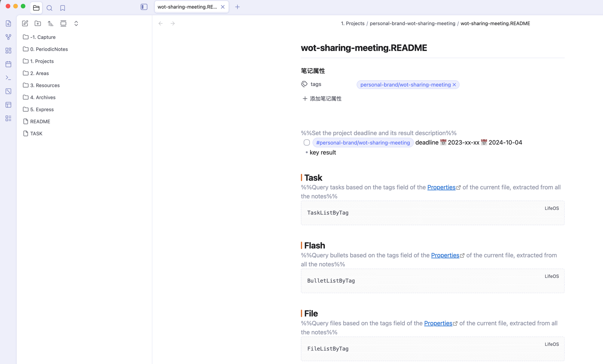Select the wot-sharing-meeting.RE... tab
The image size is (603, 364).
(187, 7)
